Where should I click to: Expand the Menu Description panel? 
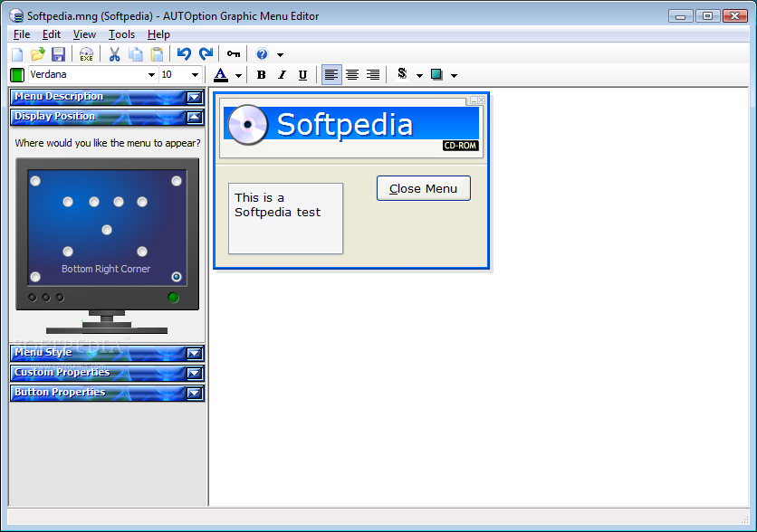(194, 98)
